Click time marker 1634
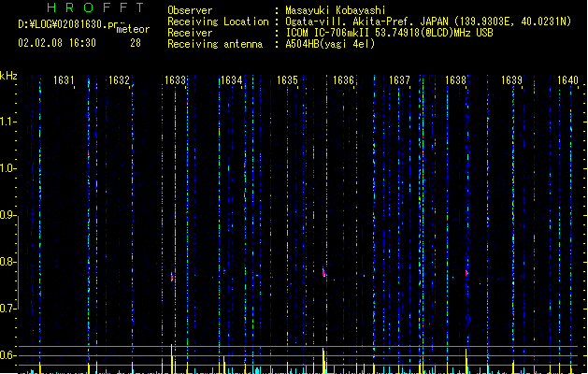Screen dimensions: 588x374 coord(232,80)
